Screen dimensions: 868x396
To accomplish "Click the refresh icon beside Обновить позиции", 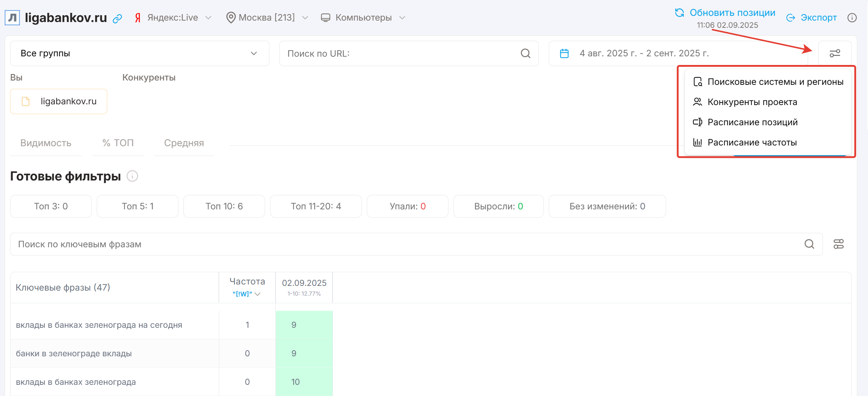I will coord(680,13).
